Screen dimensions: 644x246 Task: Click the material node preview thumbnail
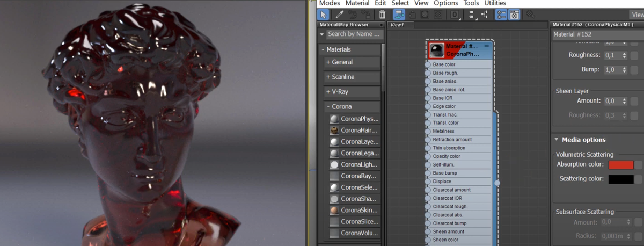tap(436, 50)
